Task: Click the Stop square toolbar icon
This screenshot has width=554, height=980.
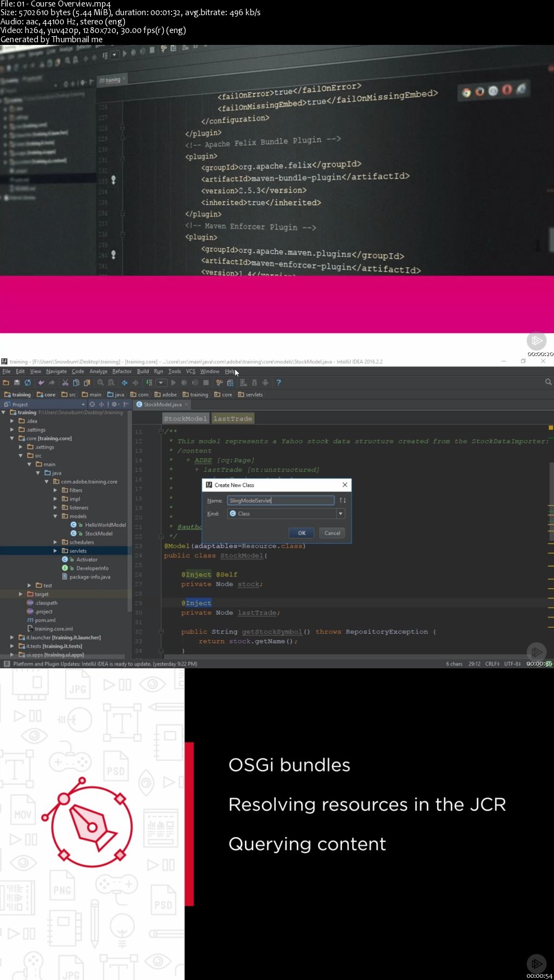Action: coord(206,383)
